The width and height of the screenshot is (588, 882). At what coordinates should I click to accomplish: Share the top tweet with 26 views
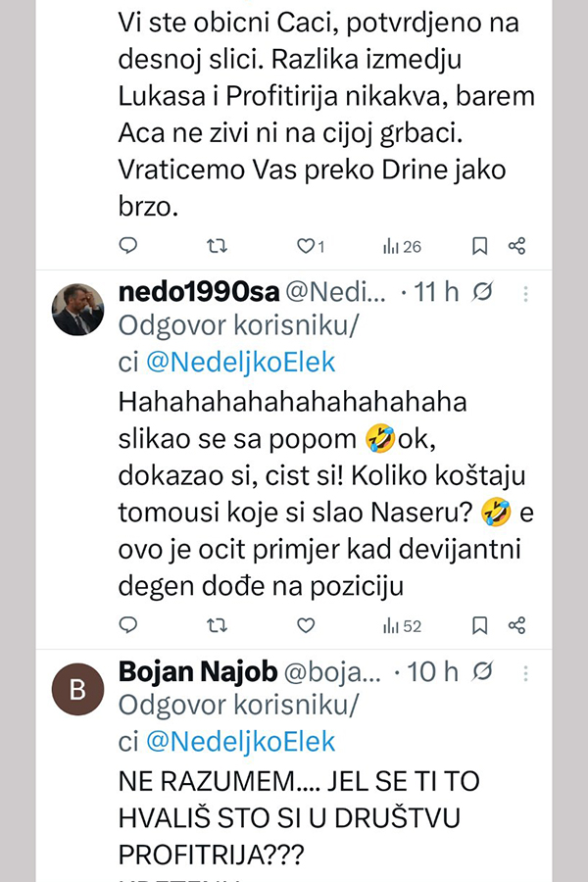point(518,246)
